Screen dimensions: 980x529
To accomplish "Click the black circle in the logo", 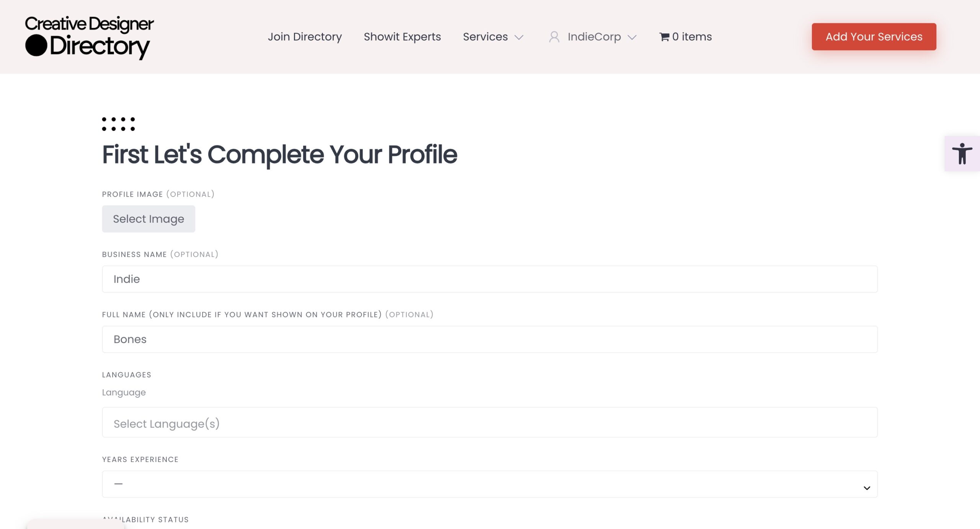I will pyautogui.click(x=36, y=46).
